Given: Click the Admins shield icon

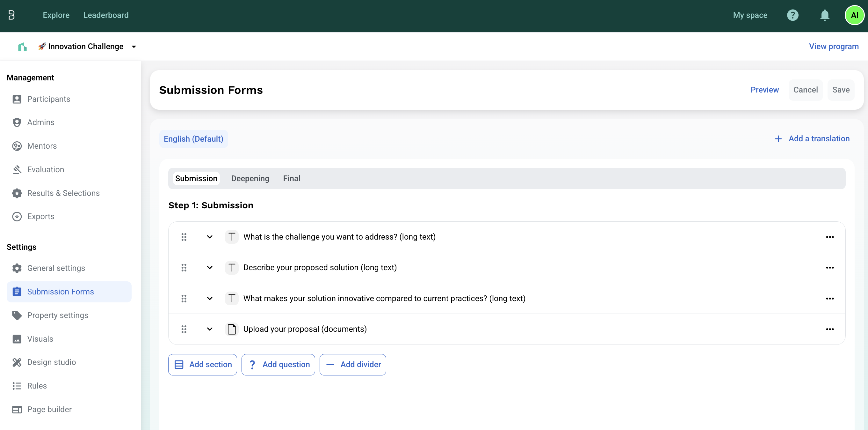Looking at the screenshot, I should [x=17, y=122].
